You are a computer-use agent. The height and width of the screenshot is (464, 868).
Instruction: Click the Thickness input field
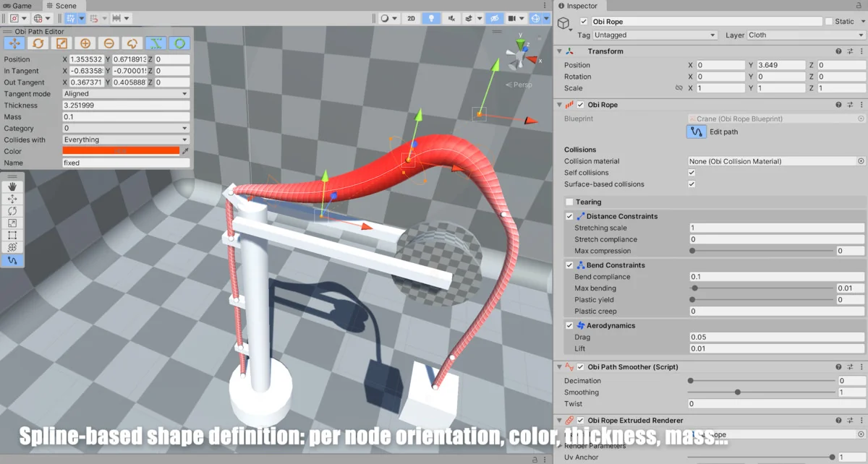coord(126,106)
